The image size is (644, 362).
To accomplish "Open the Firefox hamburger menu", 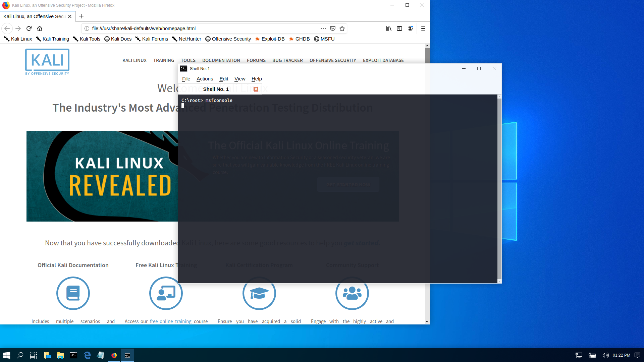I will tap(423, 28).
